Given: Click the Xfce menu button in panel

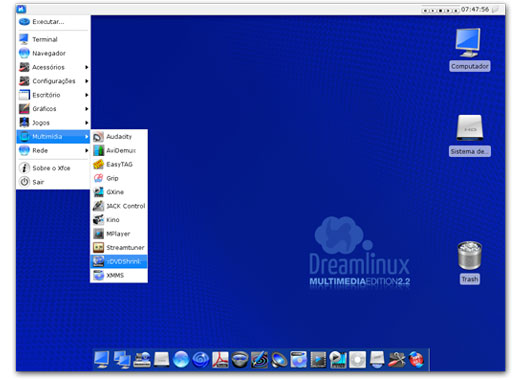Looking at the screenshot, I should click(21, 9).
